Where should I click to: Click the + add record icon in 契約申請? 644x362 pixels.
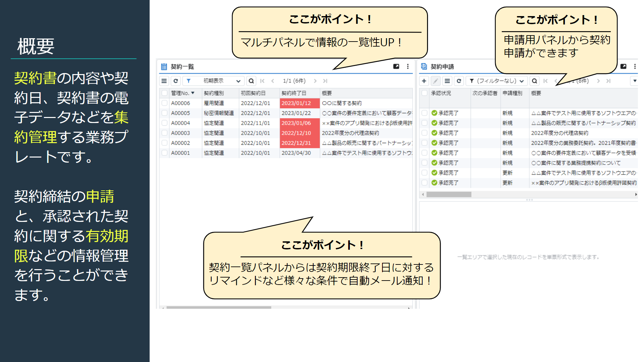424,81
